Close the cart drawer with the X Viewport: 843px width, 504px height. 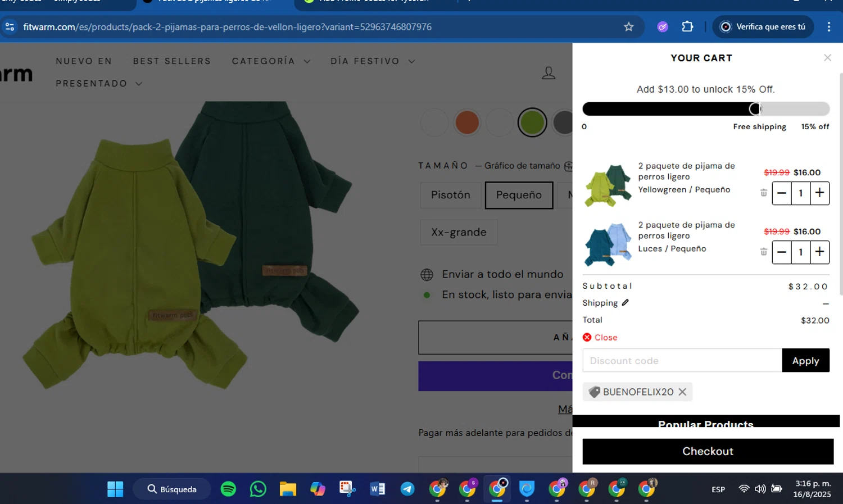(x=827, y=58)
